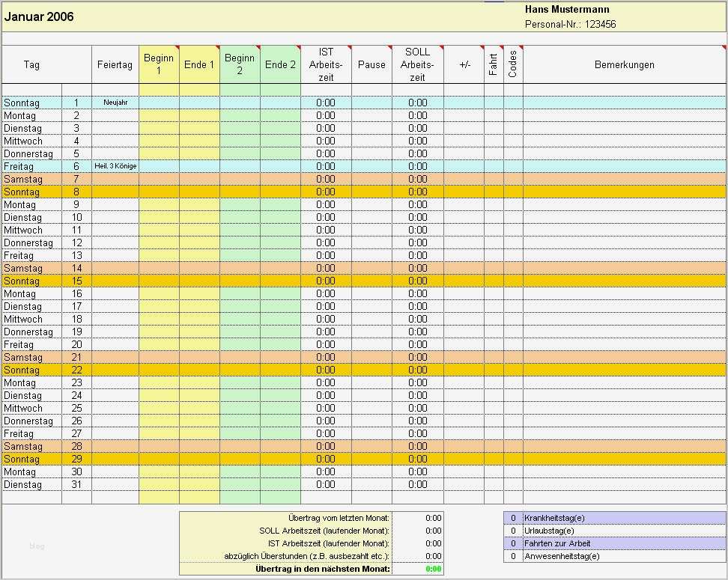This screenshot has height=580, width=728.
Task: Click the "Neujahr" holiday entry for January 1
Action: click(x=114, y=103)
